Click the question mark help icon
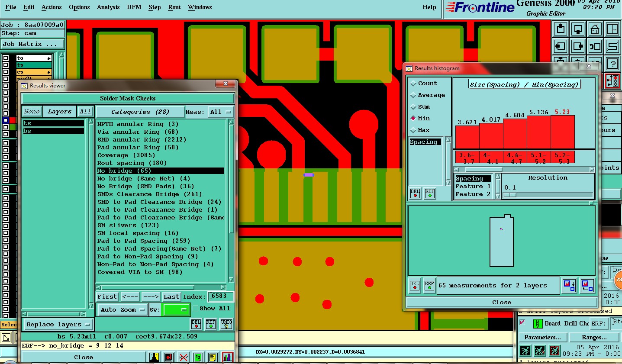Screen dimensions: 622x364 coord(612,64)
